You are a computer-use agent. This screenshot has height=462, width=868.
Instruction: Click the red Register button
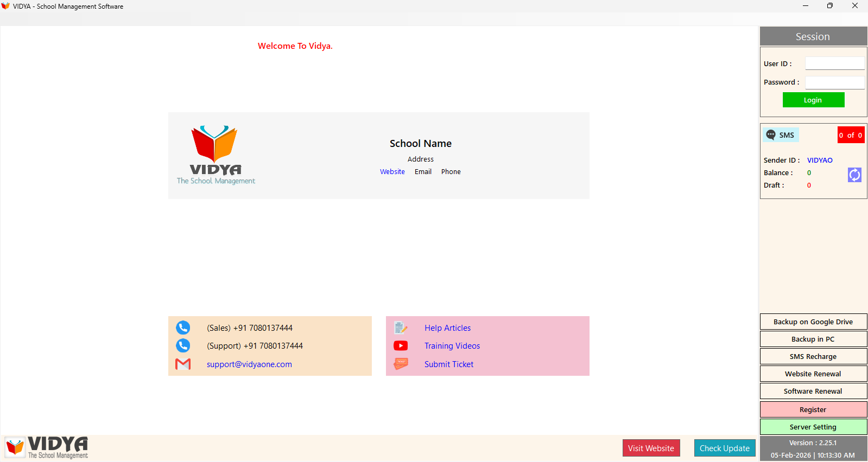point(813,410)
